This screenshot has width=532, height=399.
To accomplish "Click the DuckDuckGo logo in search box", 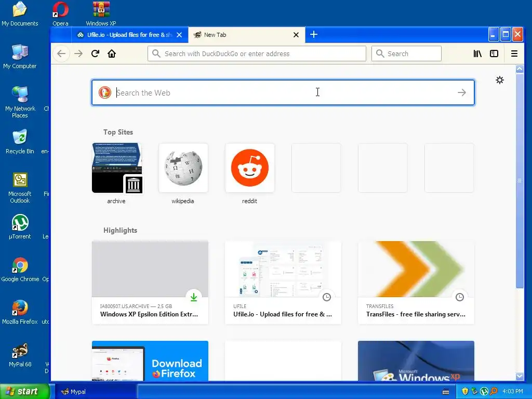I will click(105, 92).
